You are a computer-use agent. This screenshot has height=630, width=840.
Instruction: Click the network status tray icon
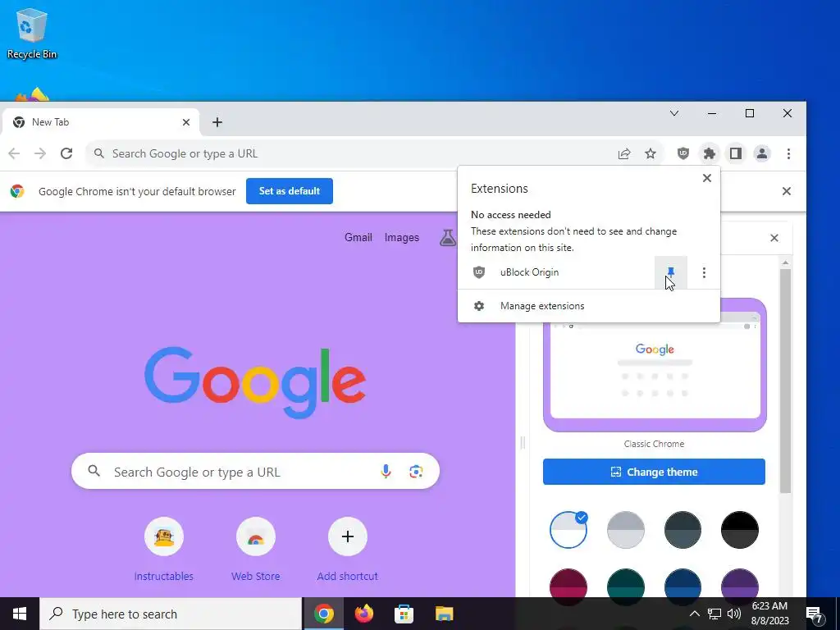pos(714,614)
